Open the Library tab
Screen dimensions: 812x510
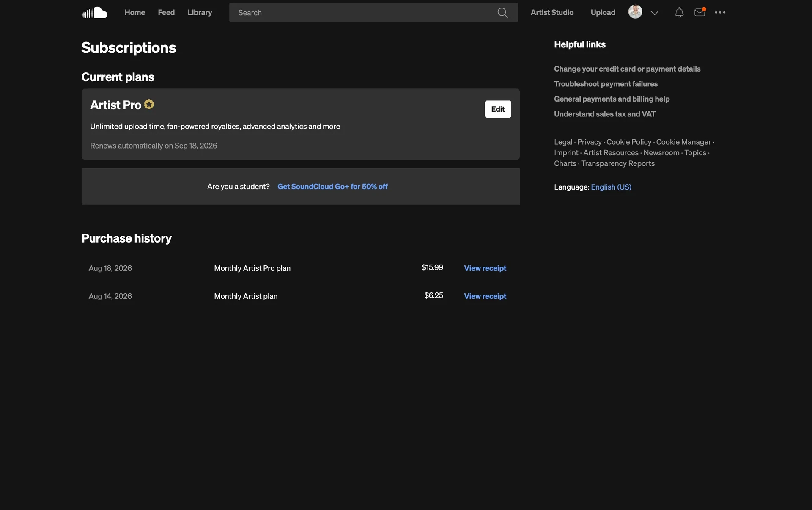pos(200,13)
